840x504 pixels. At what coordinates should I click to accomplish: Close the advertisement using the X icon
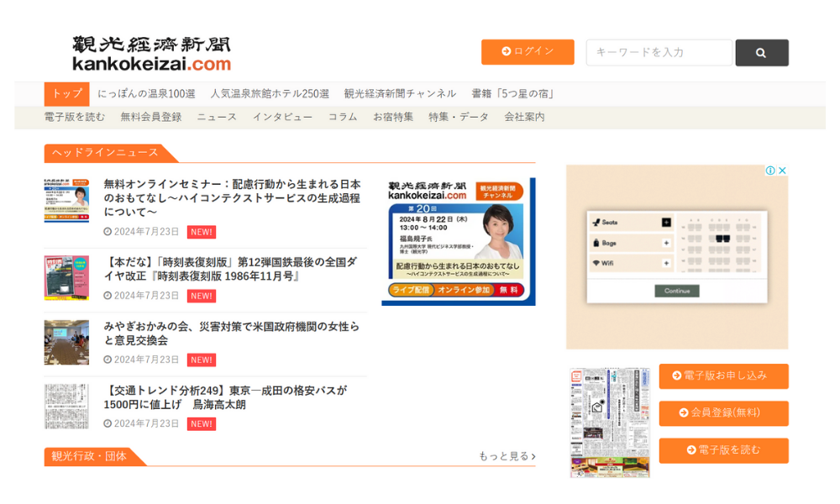click(782, 171)
